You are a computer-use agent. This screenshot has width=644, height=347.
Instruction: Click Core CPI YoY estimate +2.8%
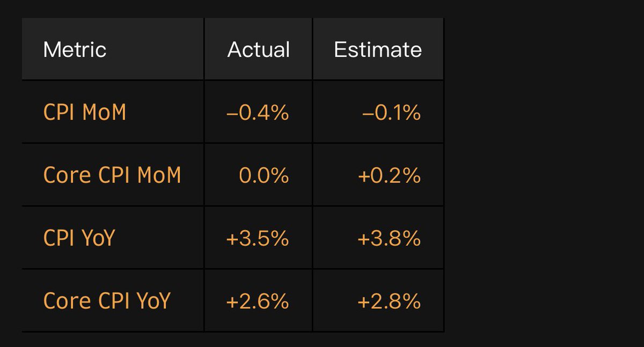pyautogui.click(x=389, y=301)
